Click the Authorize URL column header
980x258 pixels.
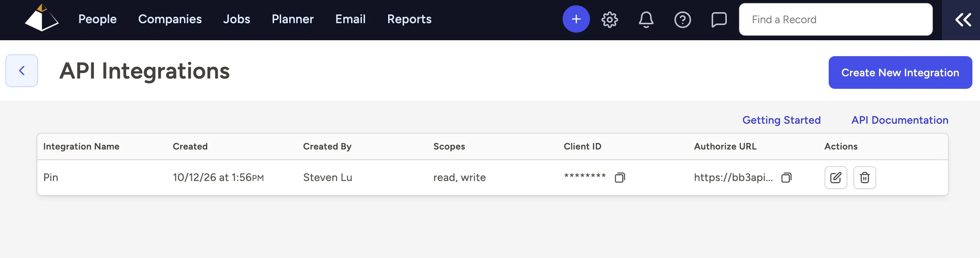725,146
